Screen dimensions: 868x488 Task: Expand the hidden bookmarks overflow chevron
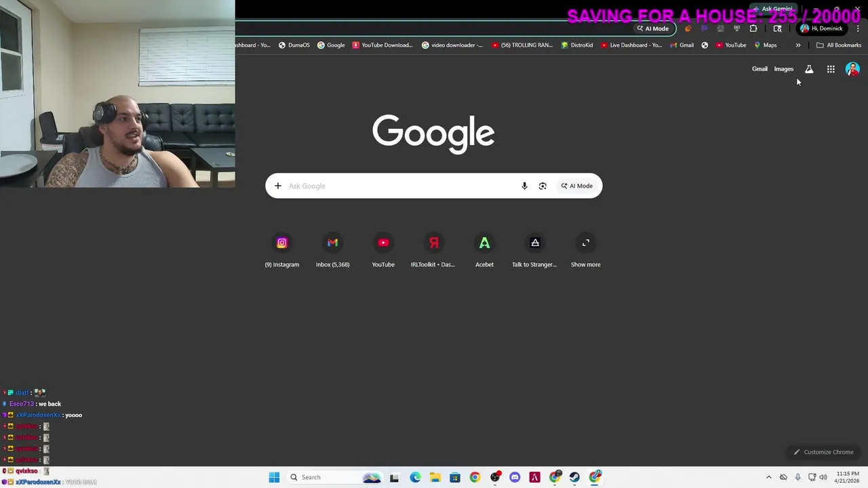tap(798, 45)
